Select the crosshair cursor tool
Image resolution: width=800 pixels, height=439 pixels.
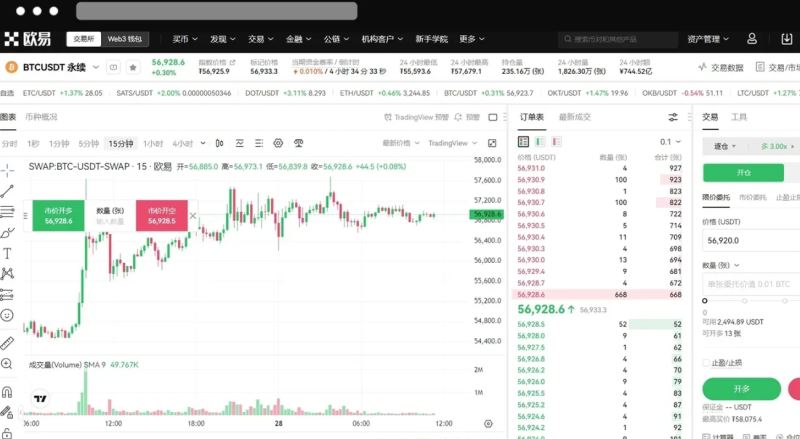click(x=7, y=170)
